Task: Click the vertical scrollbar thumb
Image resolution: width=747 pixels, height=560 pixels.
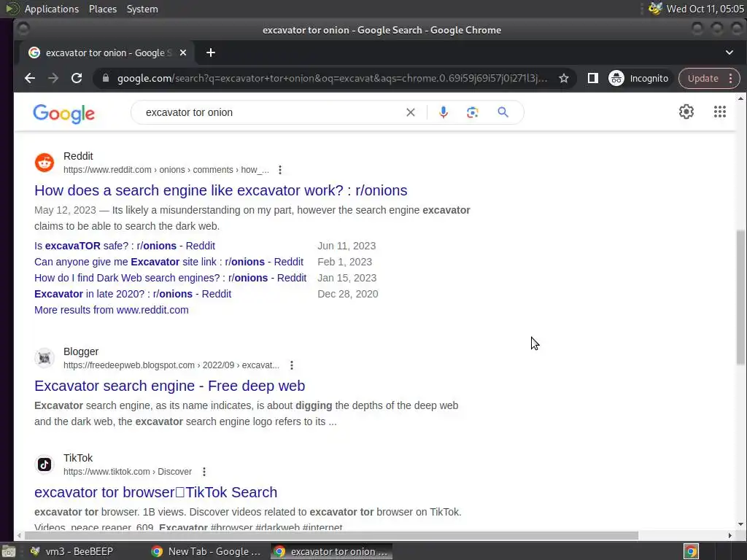Action: [740, 297]
